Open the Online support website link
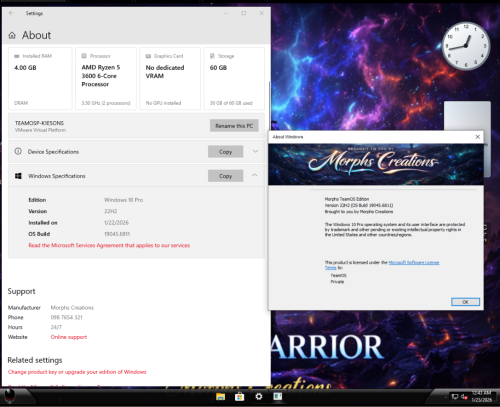 click(69, 337)
